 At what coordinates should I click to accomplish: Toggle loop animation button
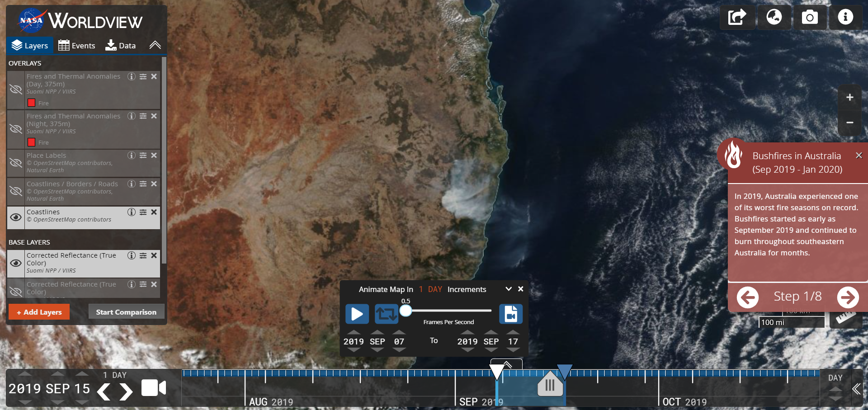[x=387, y=314]
